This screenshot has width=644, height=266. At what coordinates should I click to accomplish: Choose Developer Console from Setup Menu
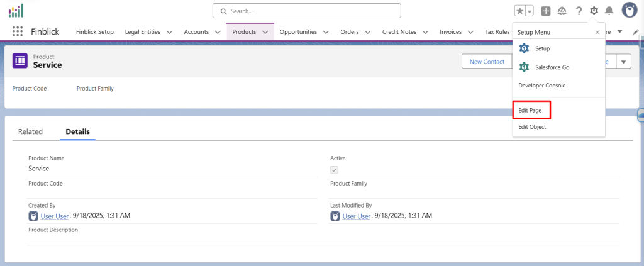click(x=541, y=85)
